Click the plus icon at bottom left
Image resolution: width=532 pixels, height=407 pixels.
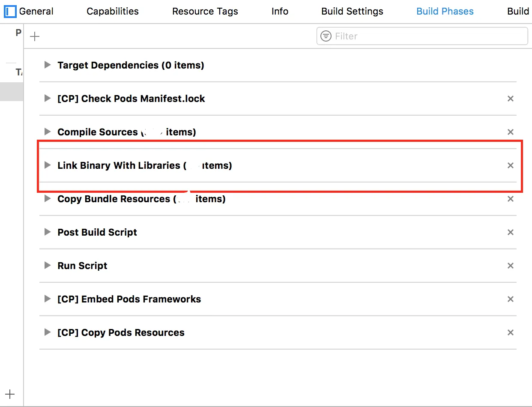coord(10,394)
